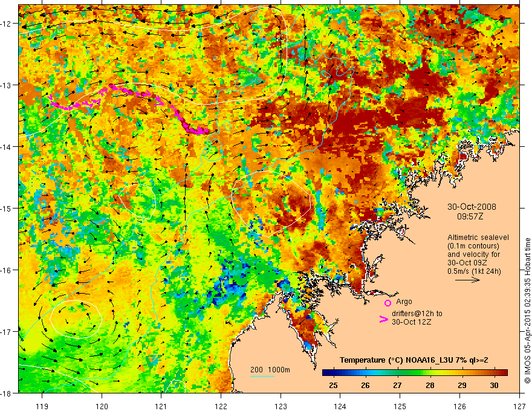
Task: Click the vertical IMOS copyright timestamp text
Action: coord(527,311)
